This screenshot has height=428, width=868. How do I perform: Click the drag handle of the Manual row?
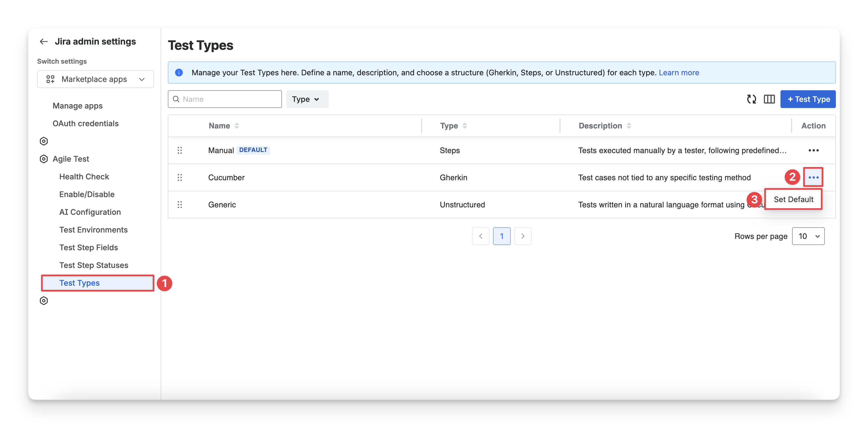tap(179, 150)
